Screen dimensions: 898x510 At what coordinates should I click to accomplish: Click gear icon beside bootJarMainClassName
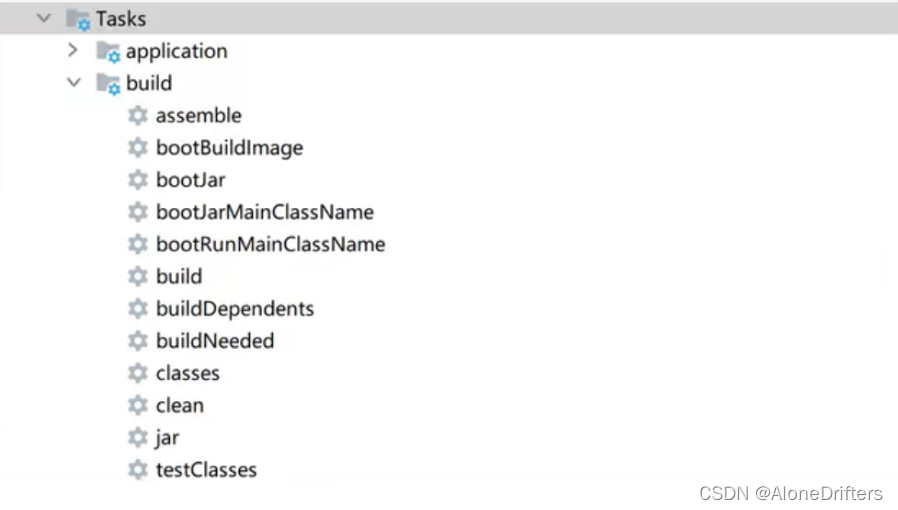(x=137, y=212)
